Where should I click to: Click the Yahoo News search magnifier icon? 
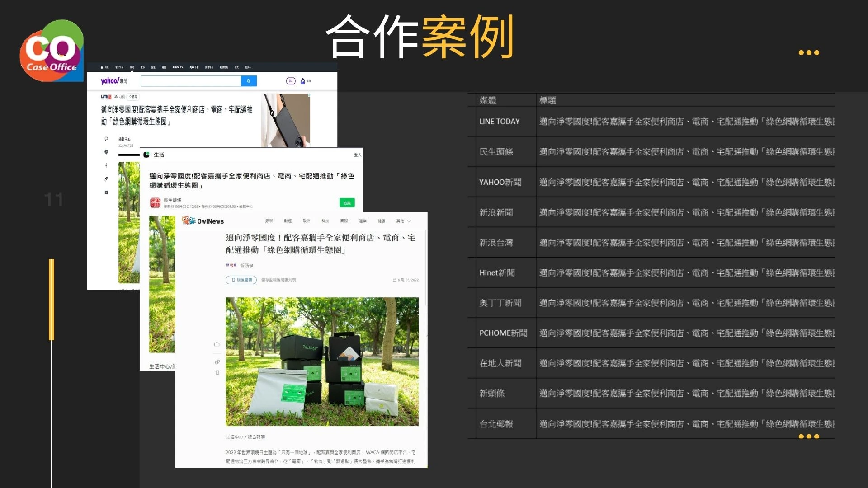pyautogui.click(x=249, y=81)
